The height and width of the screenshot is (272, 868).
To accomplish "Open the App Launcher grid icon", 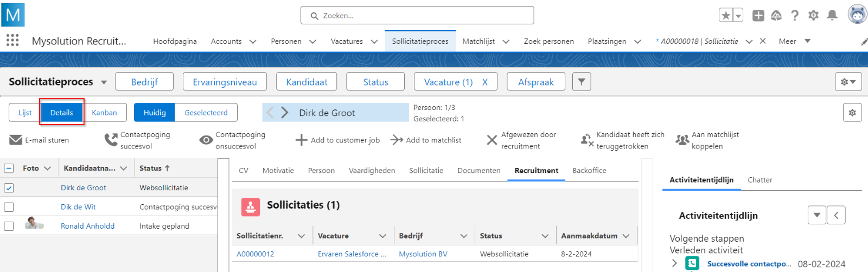I will point(12,41).
